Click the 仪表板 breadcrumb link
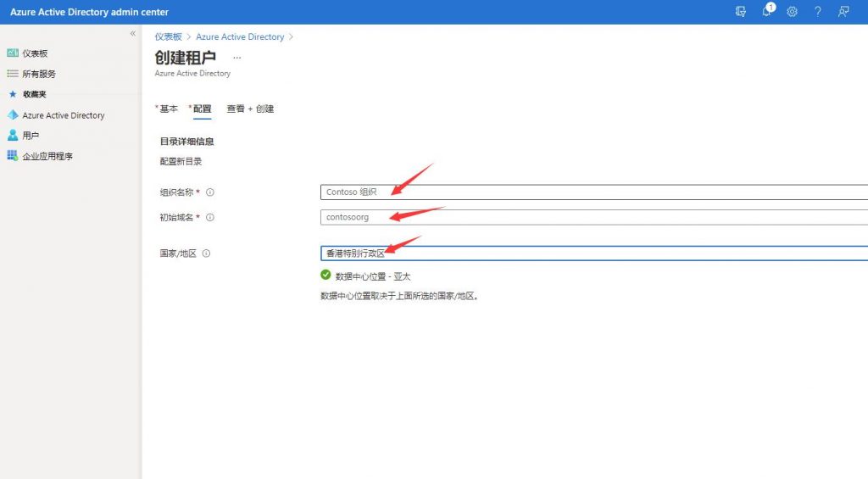 tap(169, 36)
